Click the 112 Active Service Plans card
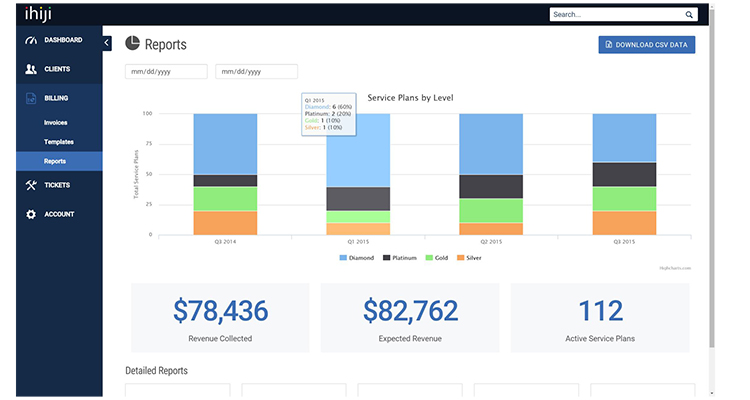Screen dimensions: 750x400 600,318
